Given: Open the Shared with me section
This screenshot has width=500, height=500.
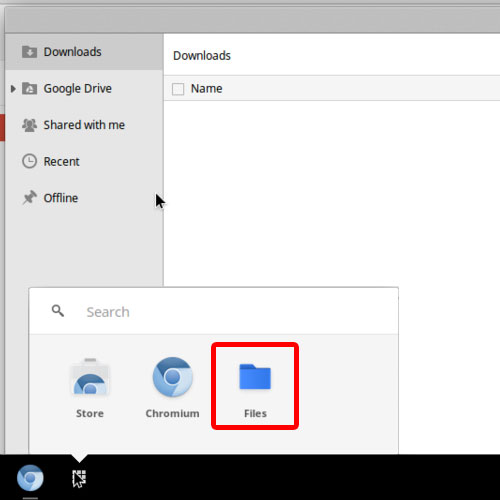Looking at the screenshot, I should click(x=84, y=125).
